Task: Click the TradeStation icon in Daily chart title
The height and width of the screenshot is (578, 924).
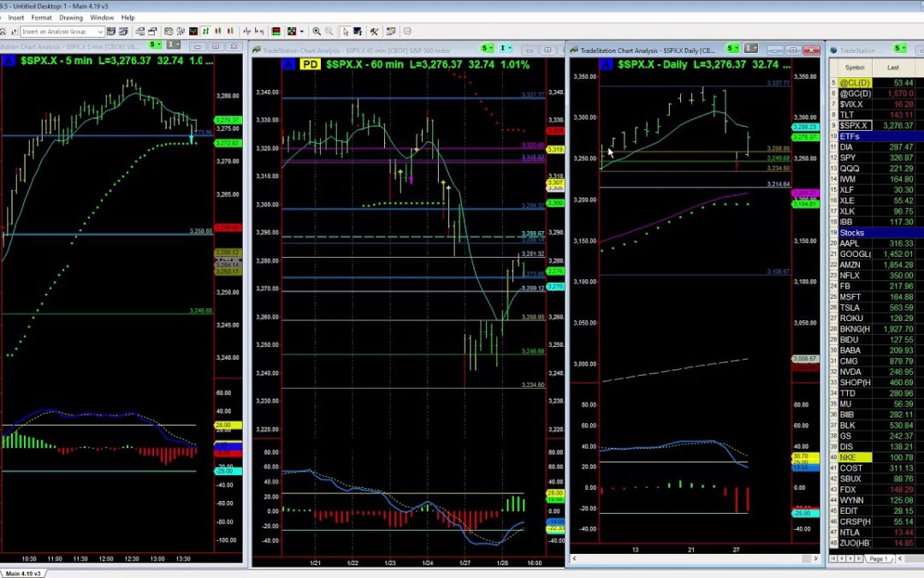Action: (575, 51)
